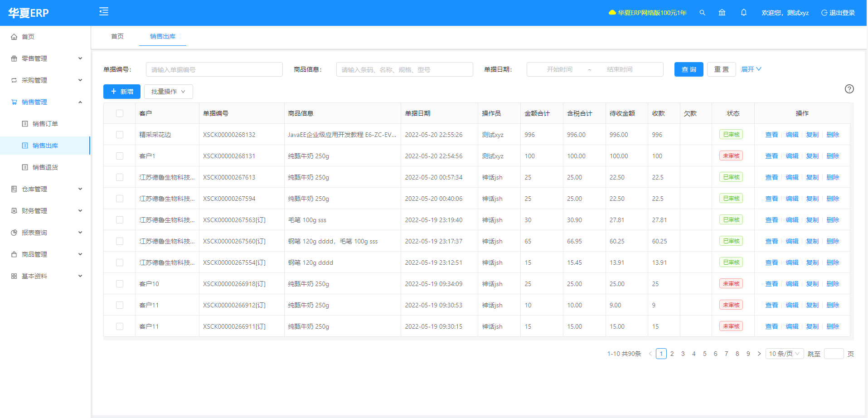Click 复制 for order XSCK00000267613
Viewport: 868px width, 418px height.
(812, 177)
